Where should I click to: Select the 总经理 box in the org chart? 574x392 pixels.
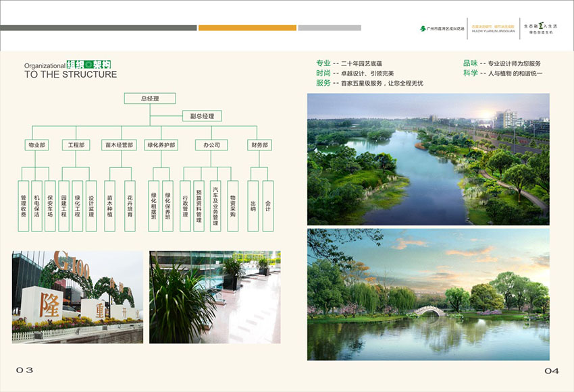click(150, 98)
